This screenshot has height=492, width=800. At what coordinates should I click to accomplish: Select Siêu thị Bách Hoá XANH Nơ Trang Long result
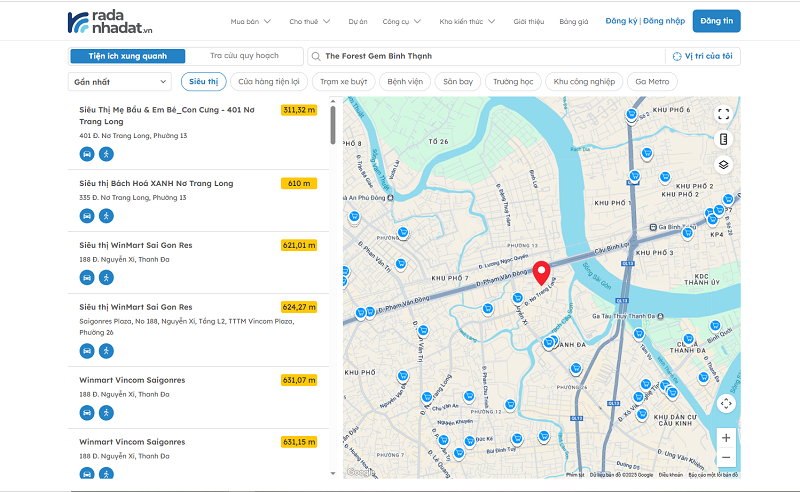156,183
